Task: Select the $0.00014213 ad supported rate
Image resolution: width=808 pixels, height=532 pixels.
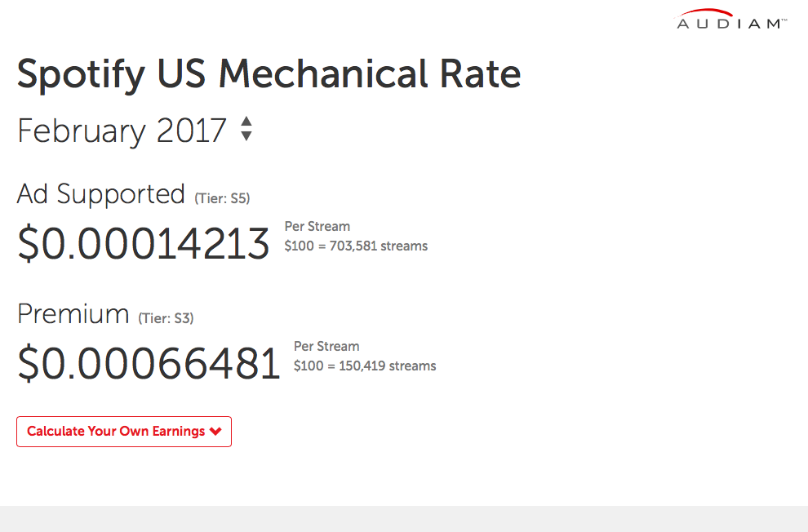Action: pos(144,243)
